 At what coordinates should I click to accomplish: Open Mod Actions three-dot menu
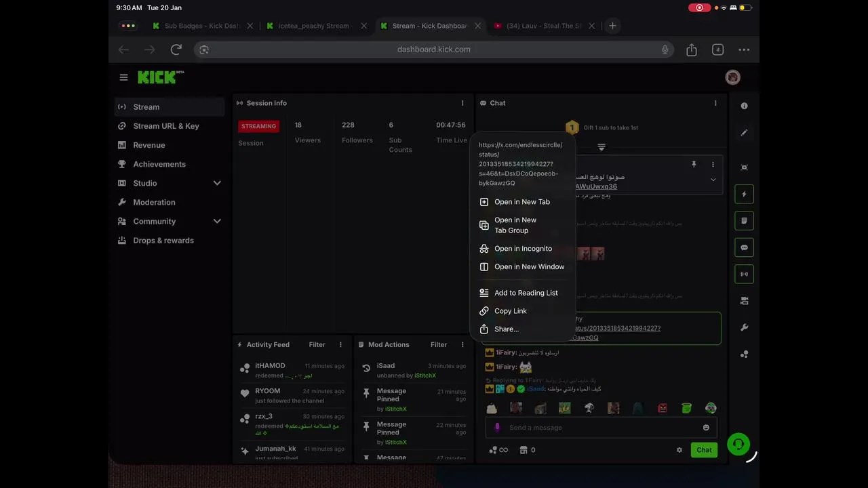click(462, 344)
